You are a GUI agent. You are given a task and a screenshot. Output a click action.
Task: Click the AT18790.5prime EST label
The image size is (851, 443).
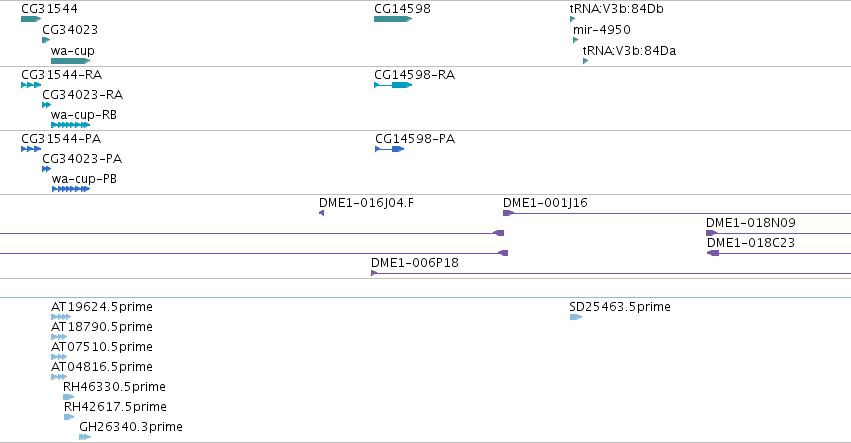[x=102, y=327]
